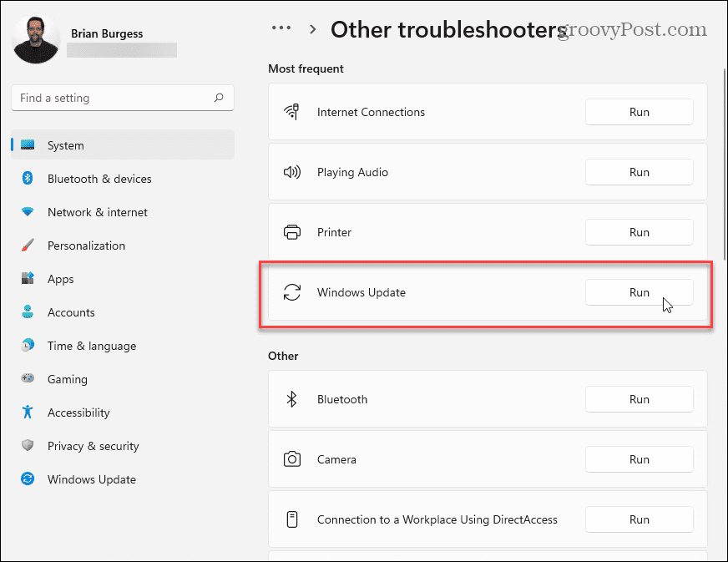
Task: Run the Internet Connections troubleshooter
Action: coord(639,112)
